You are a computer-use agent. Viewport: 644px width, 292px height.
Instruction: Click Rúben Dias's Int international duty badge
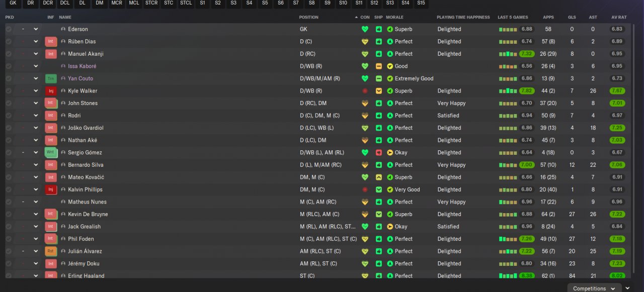[x=50, y=41]
